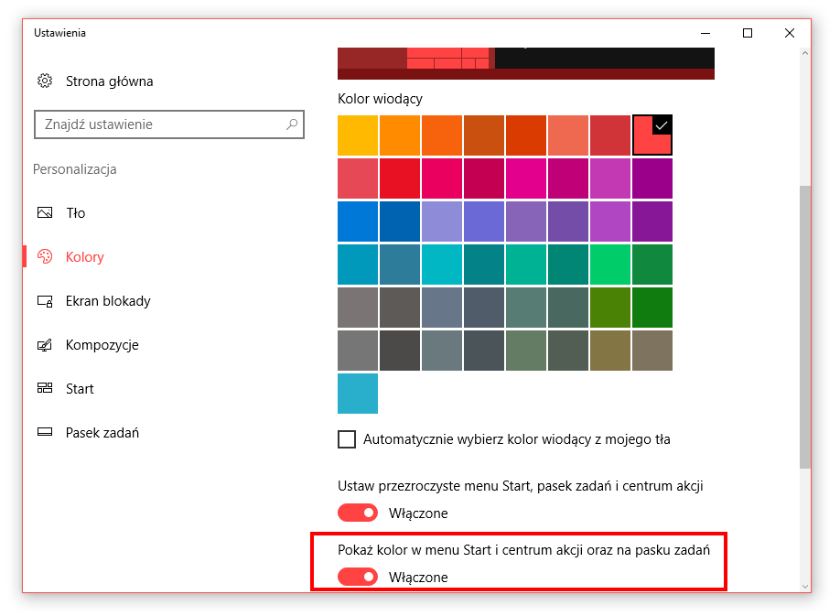Select the Kolory palette icon
Viewport: 840px width, 616px height.
click(x=45, y=256)
